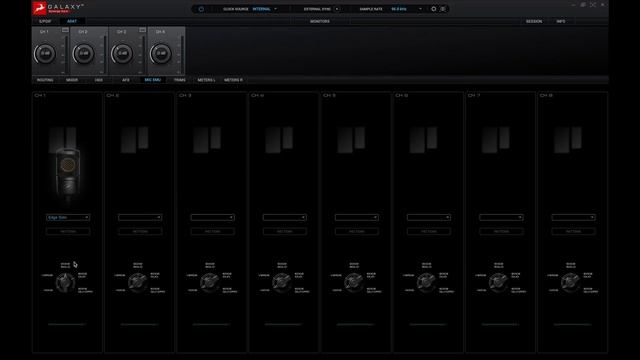Select the Mic Emu tab
Screen dimensions: 640x360
point(153,80)
